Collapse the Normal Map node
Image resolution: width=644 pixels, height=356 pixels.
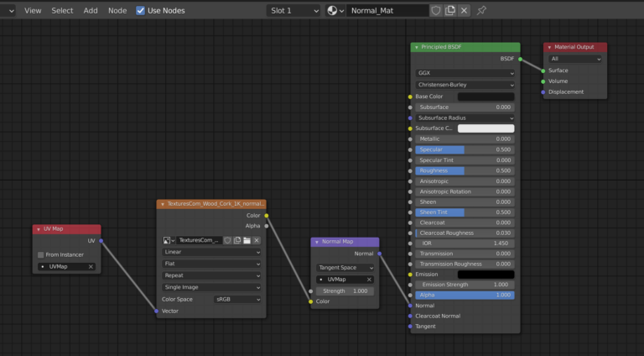pos(317,242)
